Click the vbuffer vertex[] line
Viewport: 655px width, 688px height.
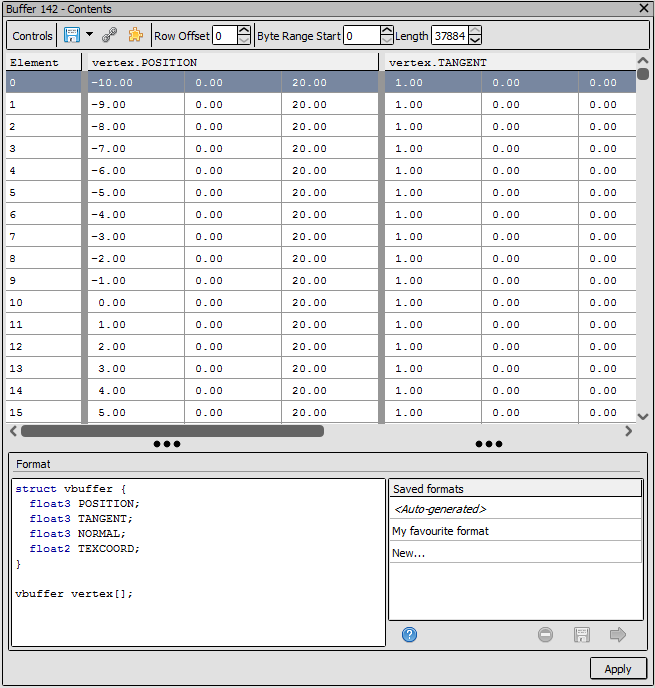coord(74,594)
